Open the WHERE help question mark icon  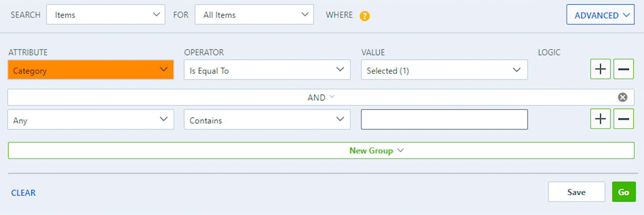point(364,16)
